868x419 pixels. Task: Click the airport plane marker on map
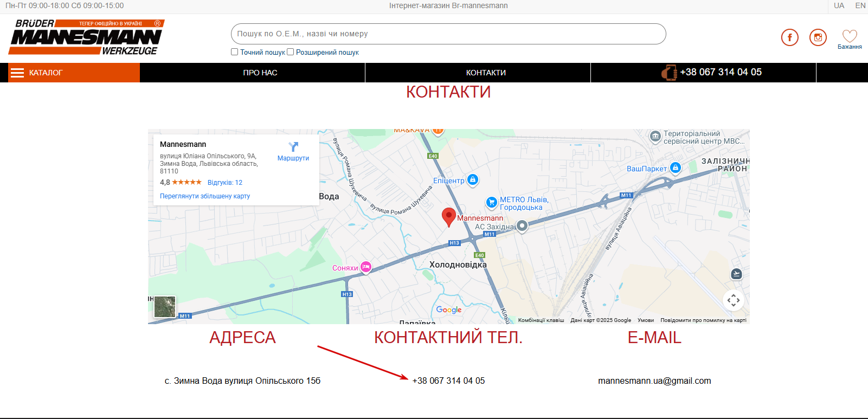[736, 274]
